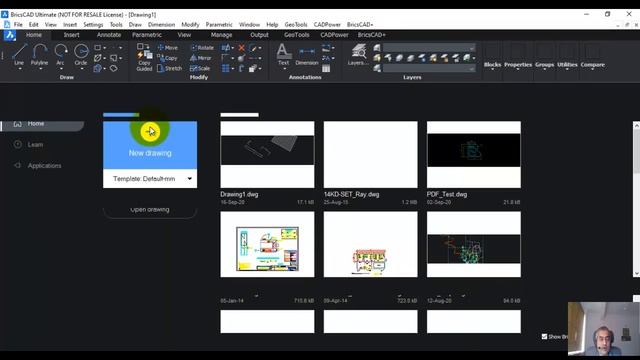The image size is (640, 360).
Task: Open the PDF_Test.dwg thumbnail
Action: pyautogui.click(x=474, y=154)
